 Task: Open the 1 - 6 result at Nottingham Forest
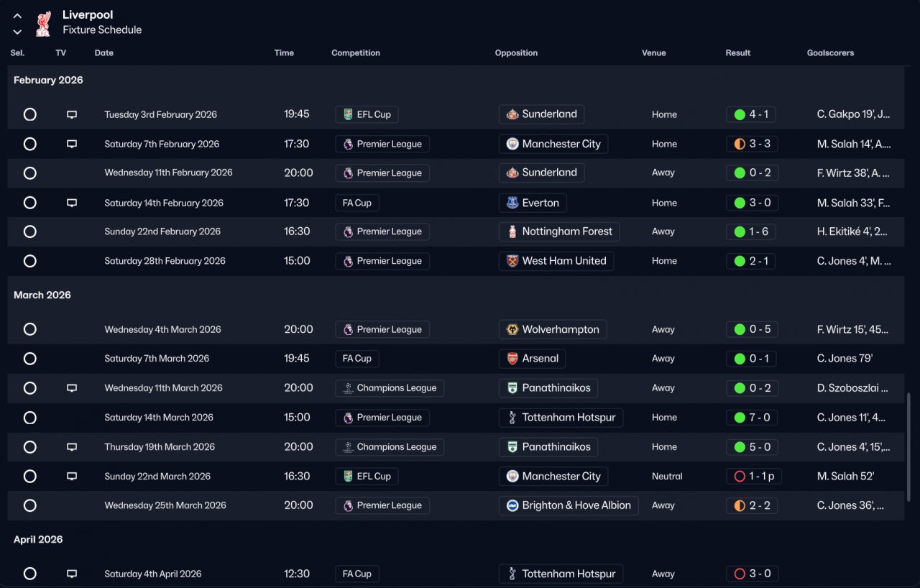(x=751, y=231)
